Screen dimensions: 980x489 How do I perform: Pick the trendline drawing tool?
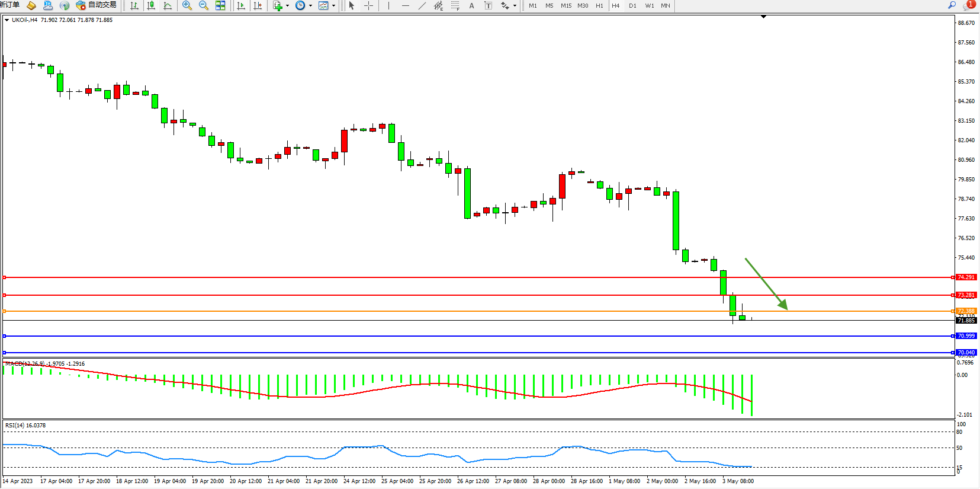point(422,5)
